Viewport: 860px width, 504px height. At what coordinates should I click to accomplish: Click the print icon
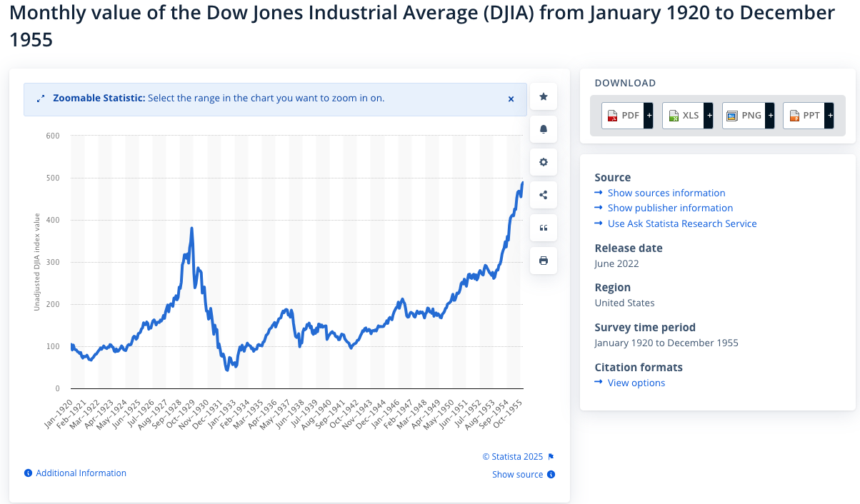(x=544, y=261)
